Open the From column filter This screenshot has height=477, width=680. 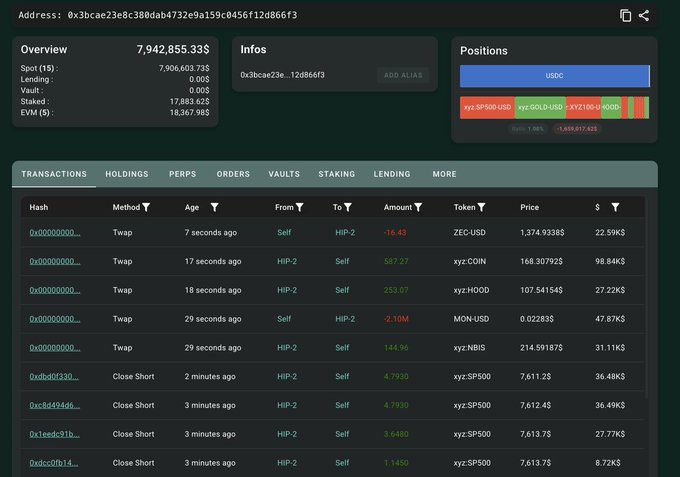(300, 207)
